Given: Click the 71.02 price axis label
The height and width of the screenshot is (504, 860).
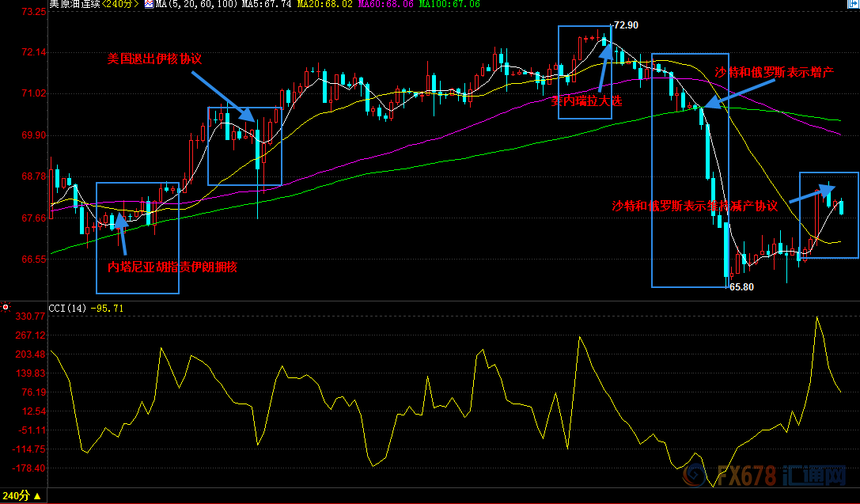Looking at the screenshot, I should point(33,94).
